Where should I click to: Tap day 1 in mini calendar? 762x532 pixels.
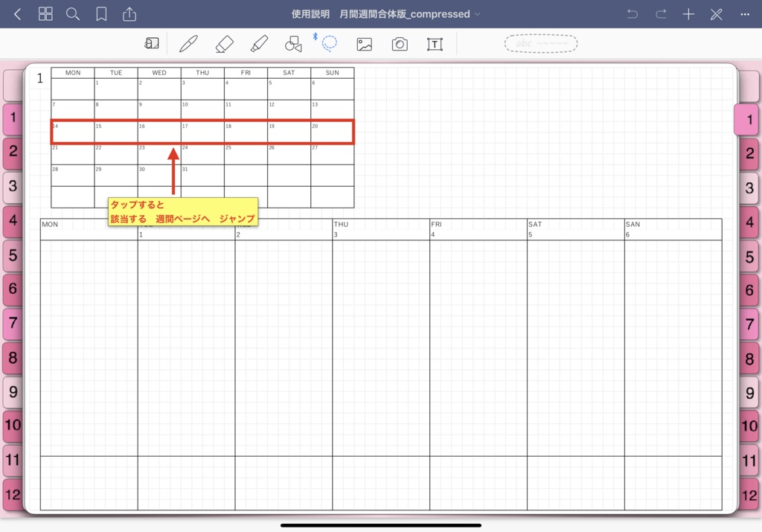pos(115,89)
